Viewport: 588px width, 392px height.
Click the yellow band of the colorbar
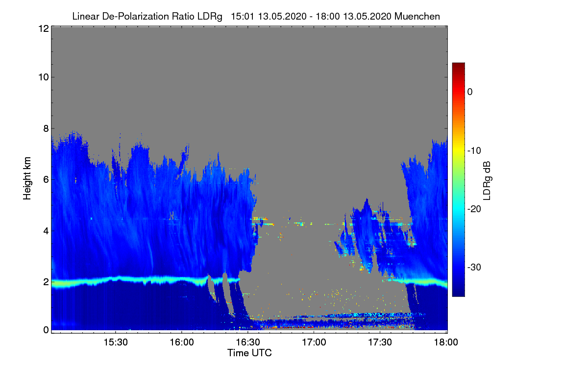point(458,150)
